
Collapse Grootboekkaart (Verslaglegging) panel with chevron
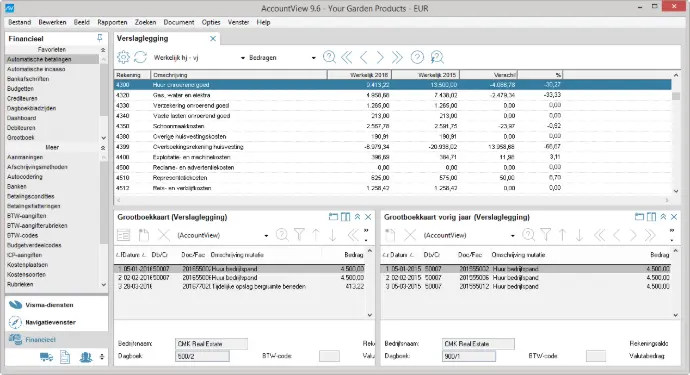357,217
